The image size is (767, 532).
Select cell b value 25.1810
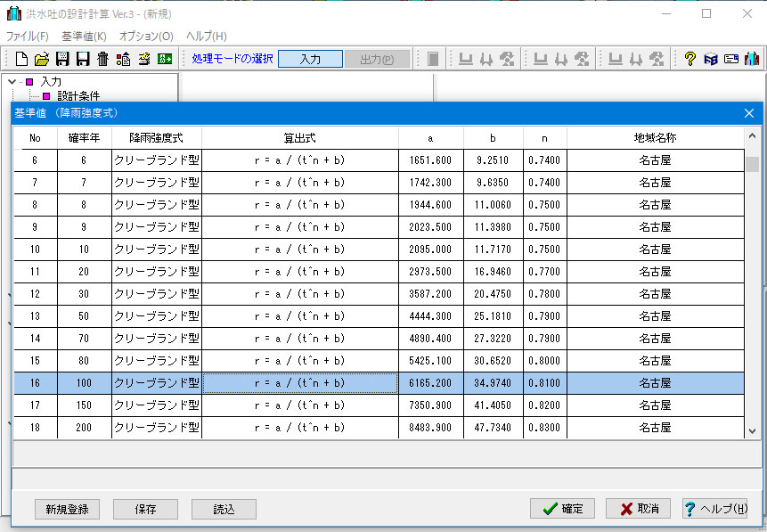(493, 316)
